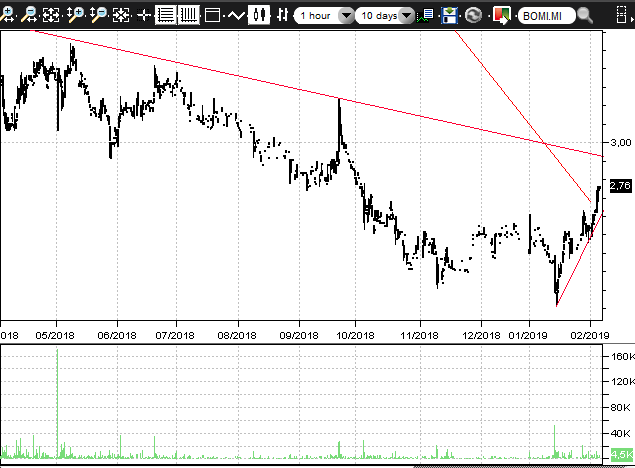Toggle horizontal grid lines
635x468 pixels.
[x=166, y=15]
